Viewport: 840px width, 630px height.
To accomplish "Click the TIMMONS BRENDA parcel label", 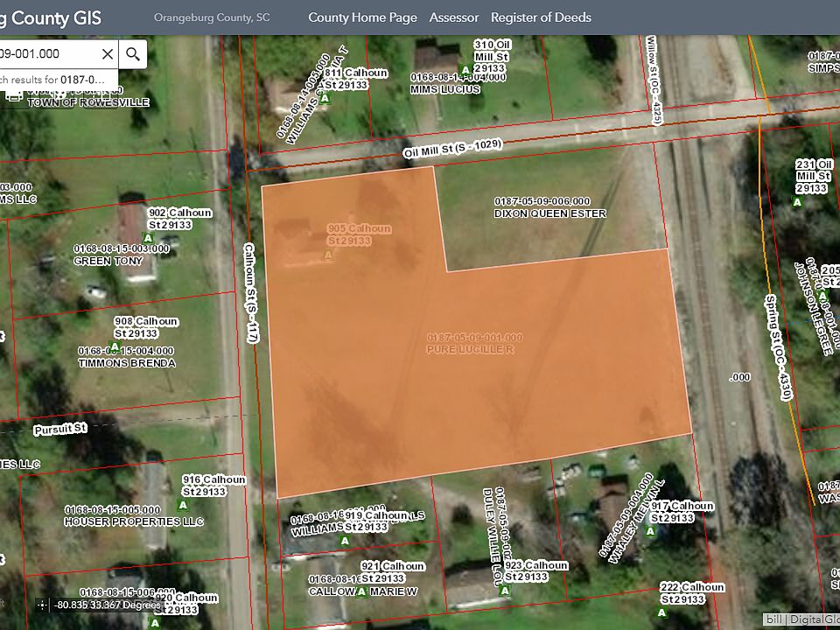I will pos(127,363).
